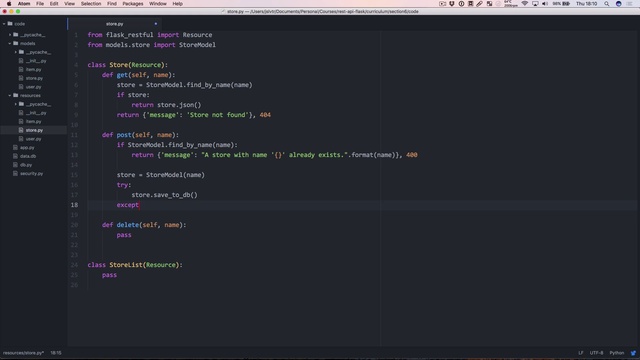This screenshot has height=360, width=640.
Task: Expand the top-level __pycache__ folder arrow
Action: click(10, 35)
